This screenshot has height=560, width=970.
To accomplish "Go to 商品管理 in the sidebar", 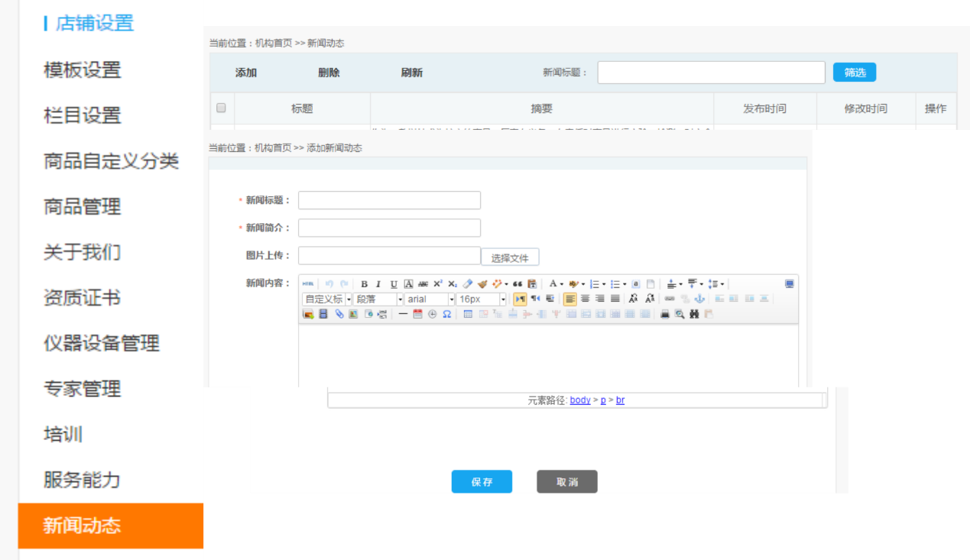I will 83,206.
